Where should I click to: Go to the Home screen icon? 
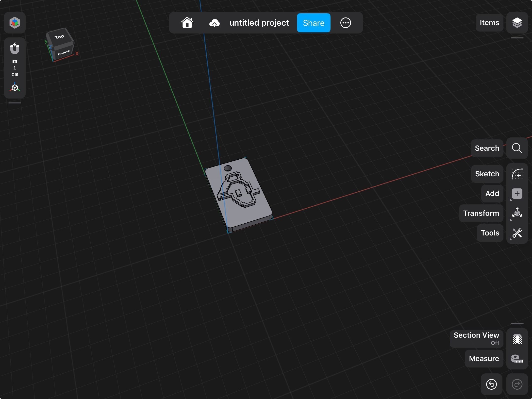(187, 23)
